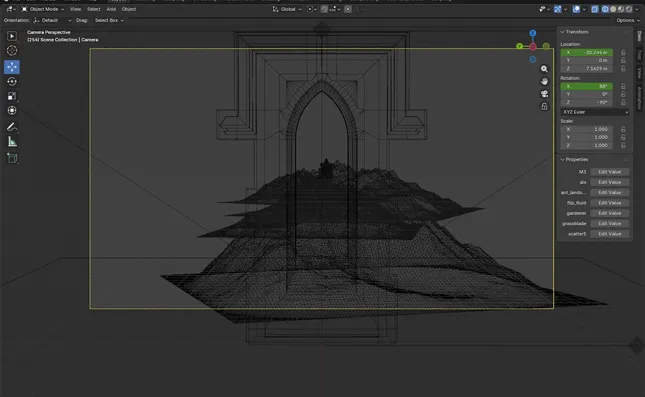Open the Object Mode dropdown

point(43,9)
